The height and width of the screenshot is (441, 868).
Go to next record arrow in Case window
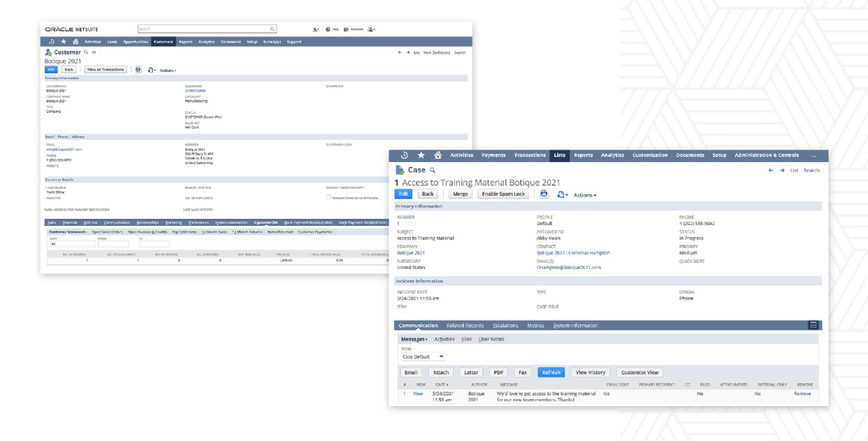(x=781, y=170)
